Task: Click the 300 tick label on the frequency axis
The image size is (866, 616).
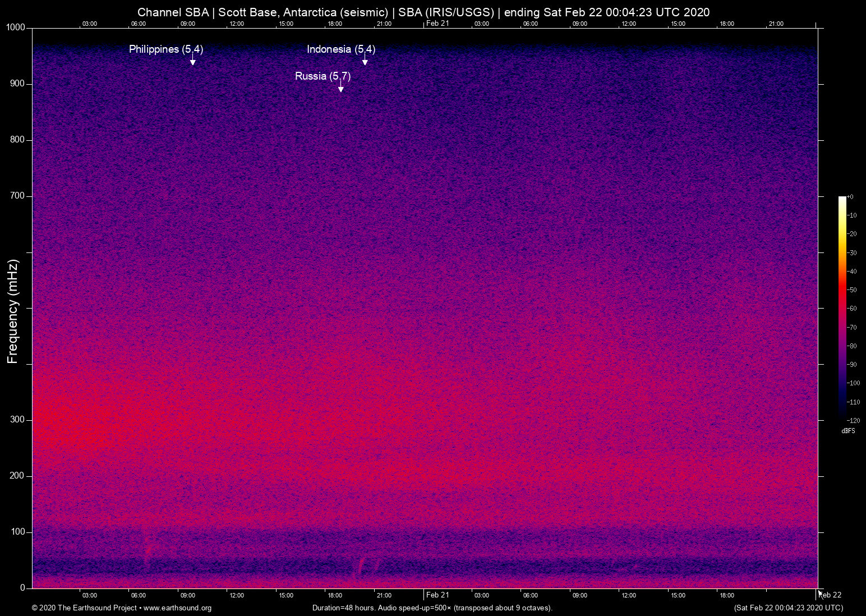Action: [x=17, y=420]
